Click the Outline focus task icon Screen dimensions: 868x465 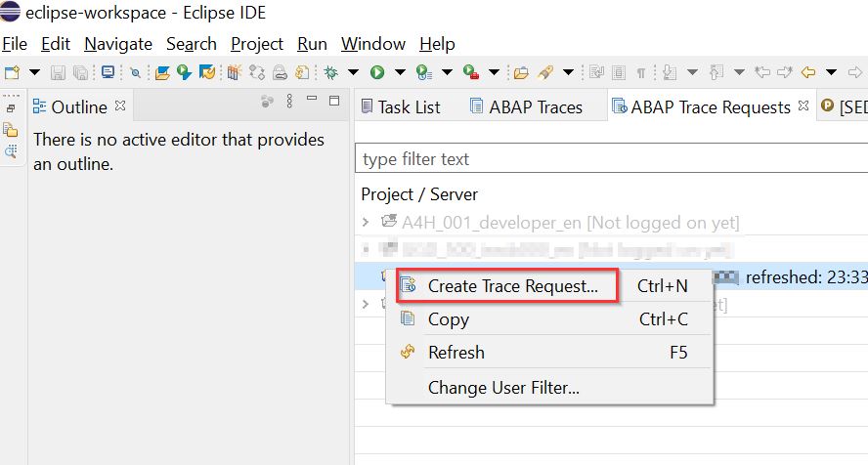click(x=268, y=102)
